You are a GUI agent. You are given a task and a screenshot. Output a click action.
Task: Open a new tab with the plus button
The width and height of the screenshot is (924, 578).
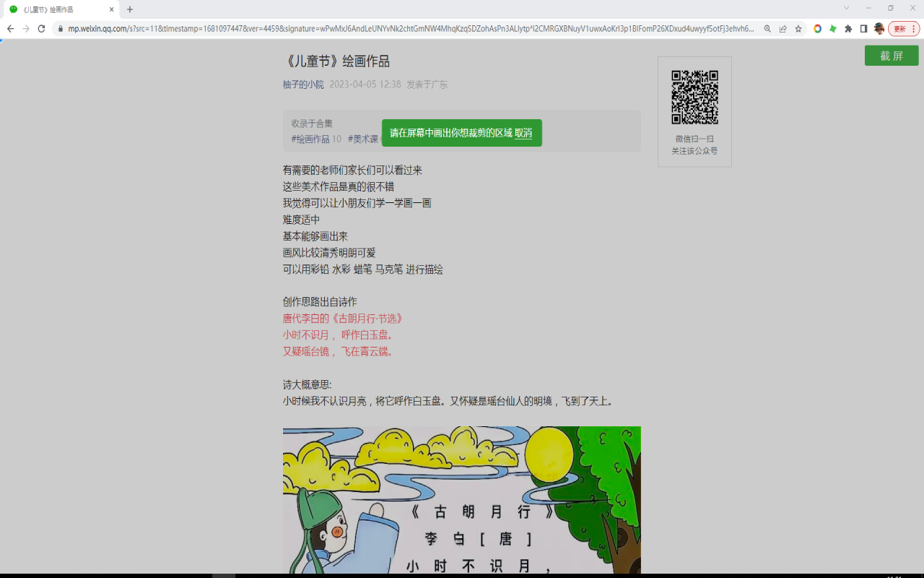[128, 10]
